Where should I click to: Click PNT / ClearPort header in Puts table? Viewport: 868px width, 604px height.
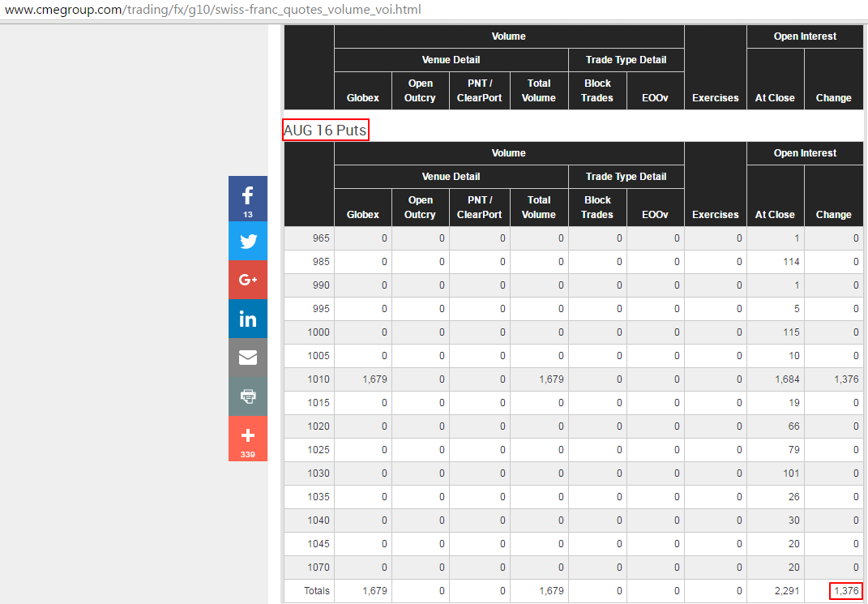tap(480, 207)
